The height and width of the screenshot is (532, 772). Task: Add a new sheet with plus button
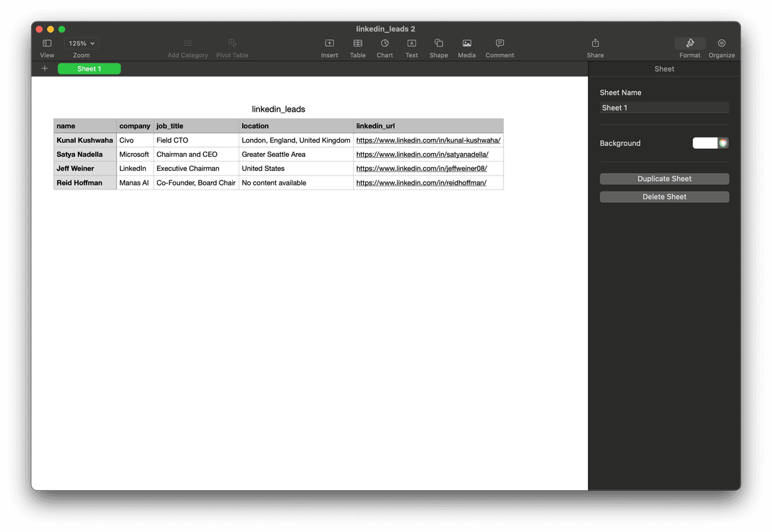point(45,68)
